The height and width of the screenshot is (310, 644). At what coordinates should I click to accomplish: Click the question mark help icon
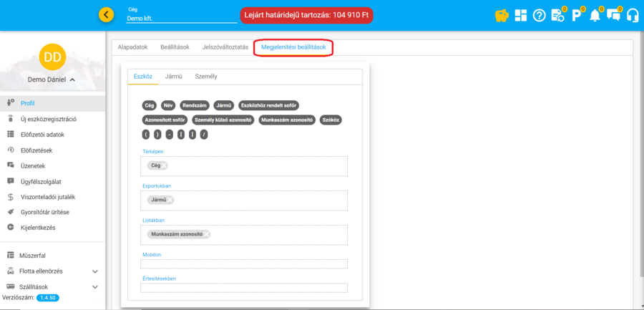pyautogui.click(x=540, y=15)
